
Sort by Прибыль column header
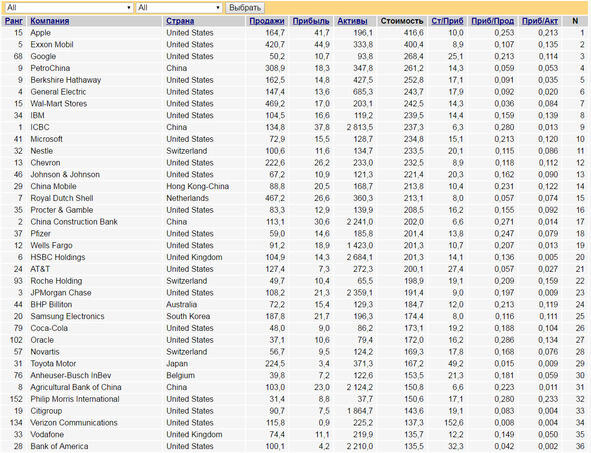click(311, 21)
